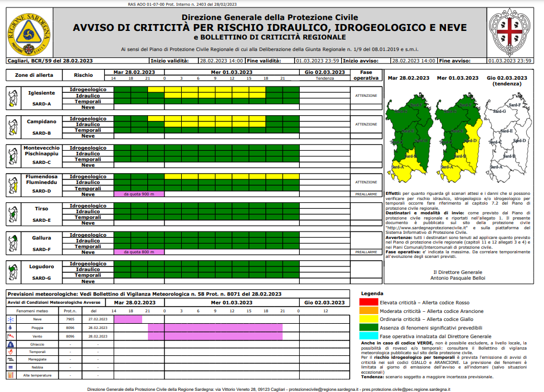Select the Logudoro zone mini-map icon

coord(13,272)
